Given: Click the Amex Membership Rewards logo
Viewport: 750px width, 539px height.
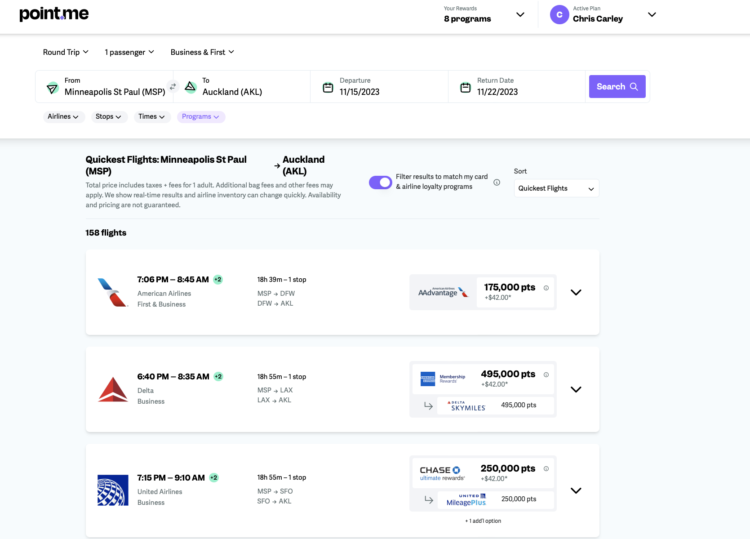Looking at the screenshot, I should [x=442, y=379].
